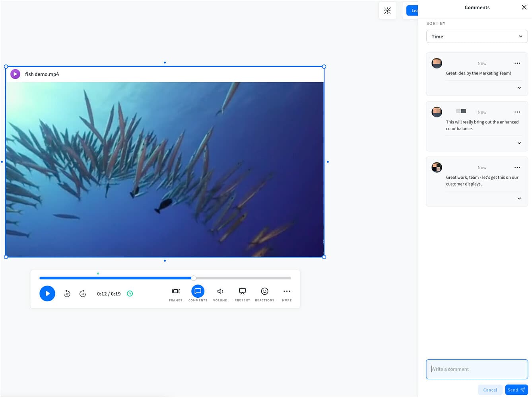Skip back 10 seconds
This screenshot has width=532, height=398.
pyautogui.click(x=67, y=293)
